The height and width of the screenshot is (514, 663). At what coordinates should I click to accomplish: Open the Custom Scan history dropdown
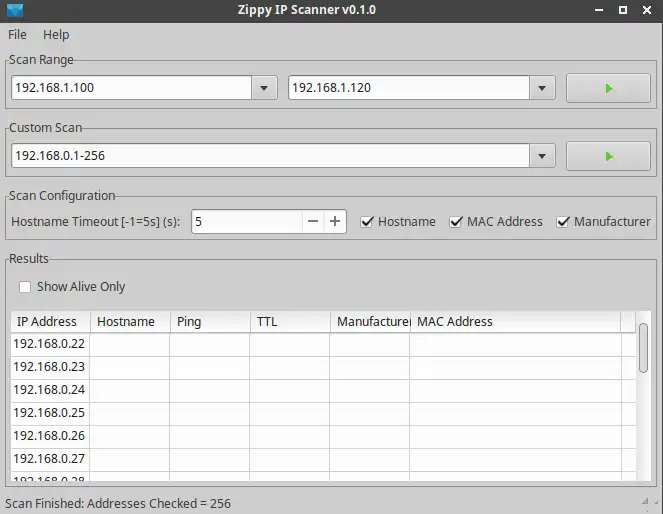[542, 156]
